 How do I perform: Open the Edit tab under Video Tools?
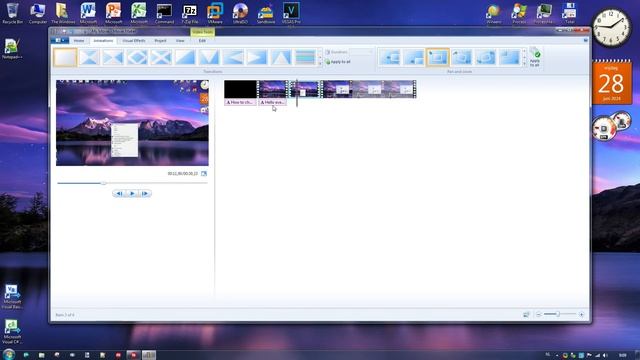click(202, 41)
